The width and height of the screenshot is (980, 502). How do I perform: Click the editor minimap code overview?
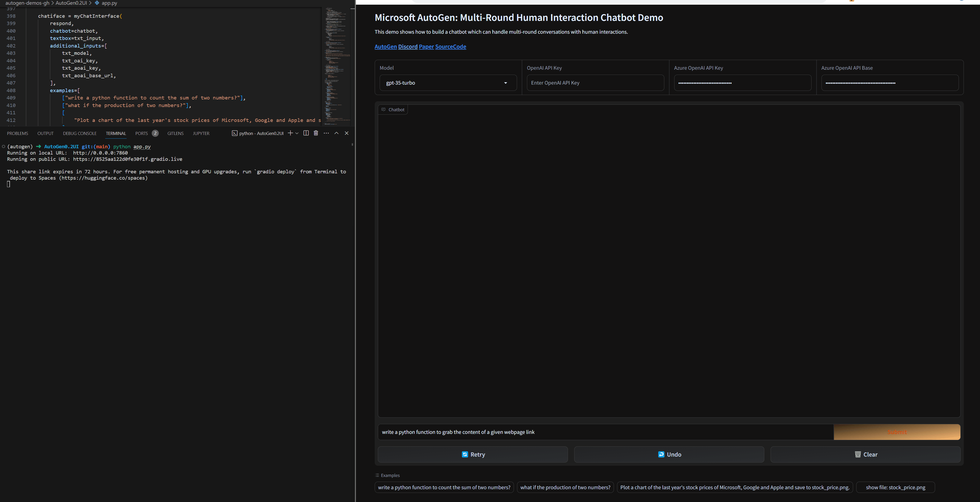point(337,65)
